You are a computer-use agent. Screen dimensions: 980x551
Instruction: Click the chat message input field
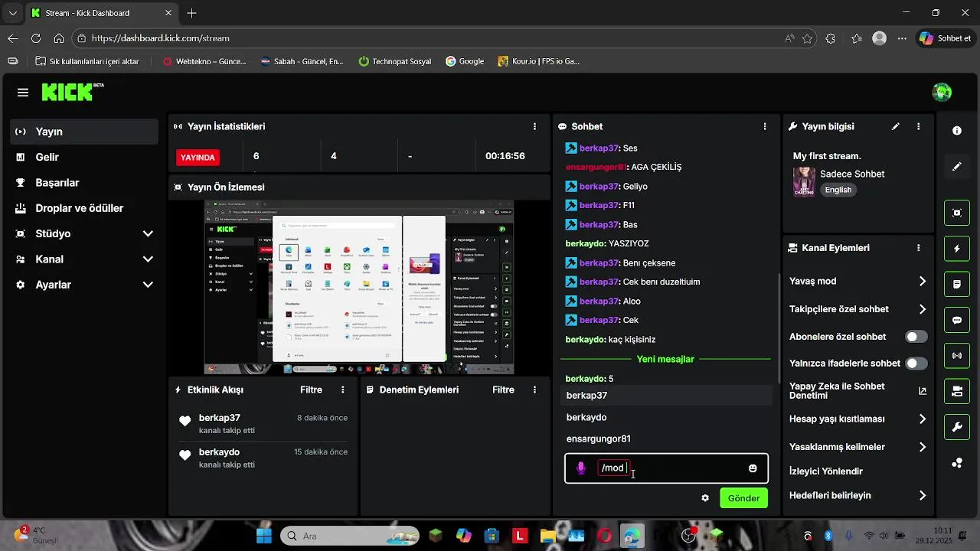tap(666, 468)
